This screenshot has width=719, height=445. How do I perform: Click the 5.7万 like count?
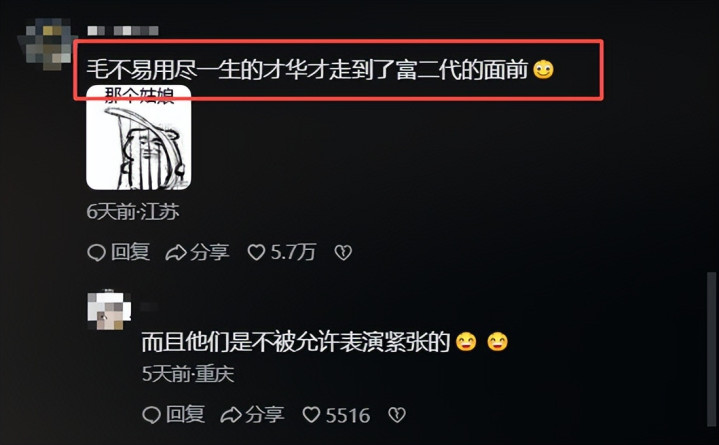coord(293,252)
